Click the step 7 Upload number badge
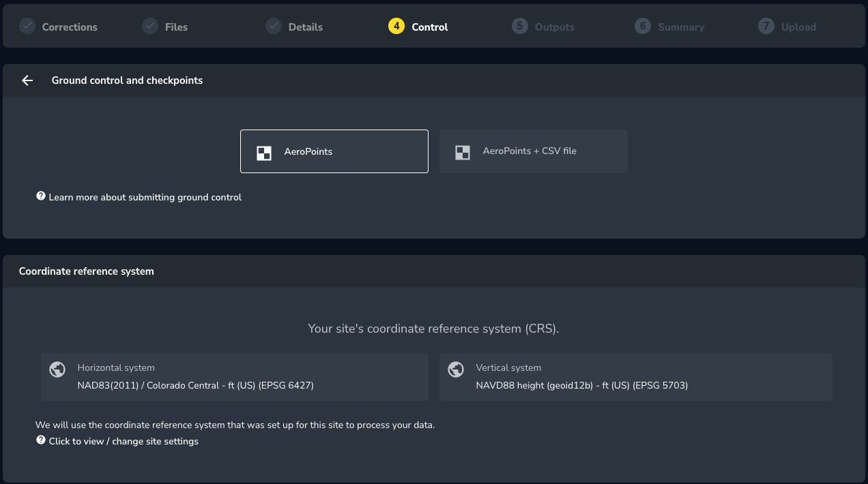 (766, 26)
